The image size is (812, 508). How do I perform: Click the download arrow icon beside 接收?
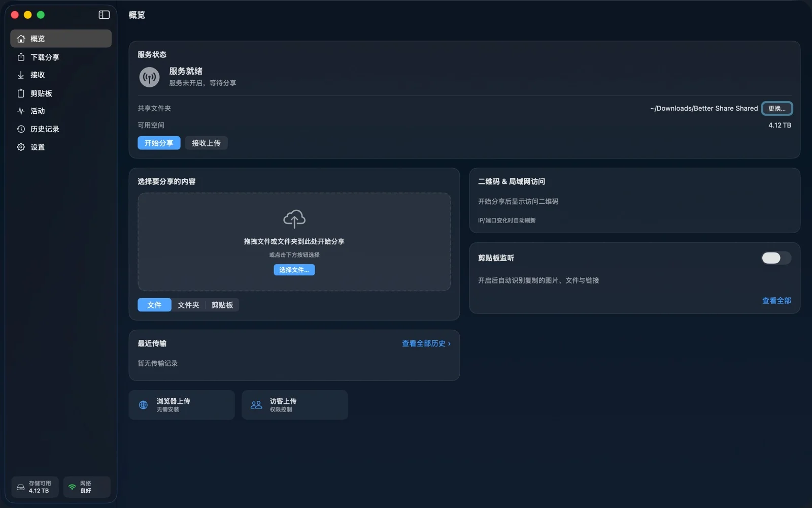tap(21, 75)
